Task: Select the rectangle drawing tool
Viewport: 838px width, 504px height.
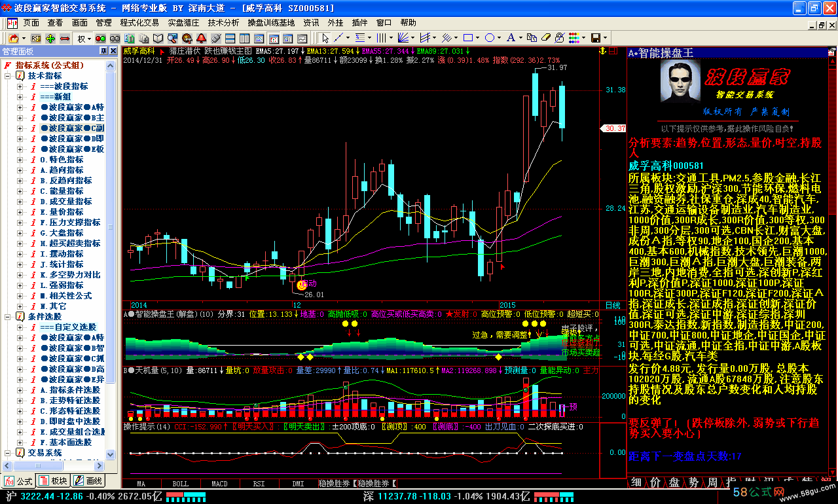Action: [468, 38]
